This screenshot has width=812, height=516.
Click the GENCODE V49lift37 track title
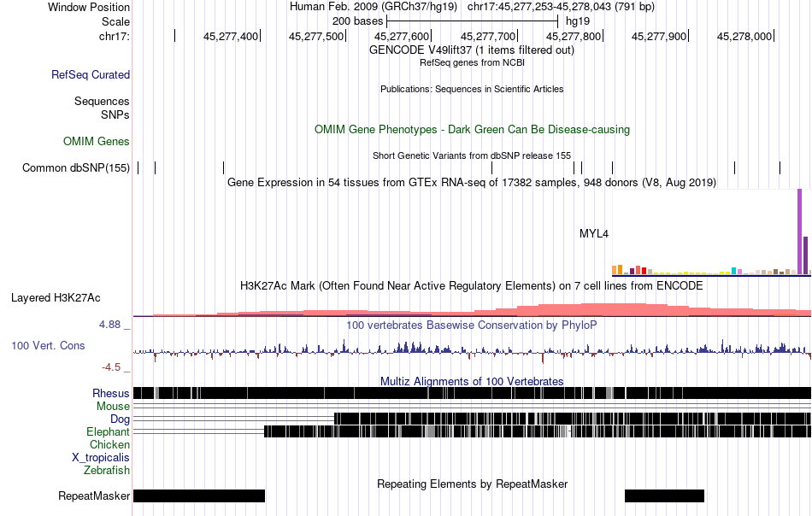(x=472, y=50)
